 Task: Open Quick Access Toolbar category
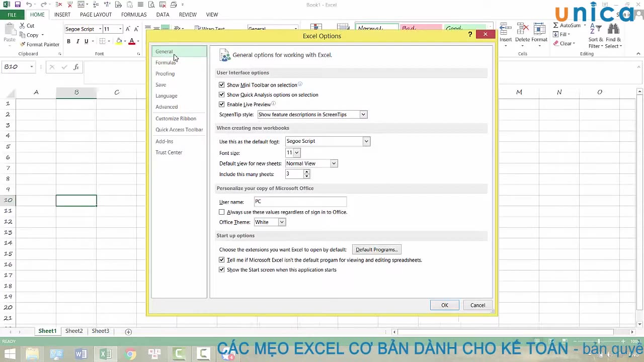179,129
